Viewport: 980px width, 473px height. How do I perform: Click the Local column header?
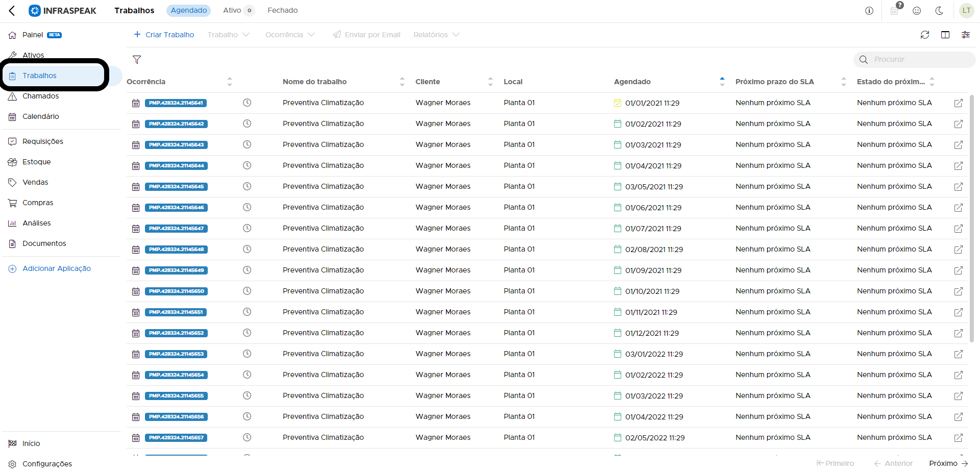pyautogui.click(x=513, y=82)
